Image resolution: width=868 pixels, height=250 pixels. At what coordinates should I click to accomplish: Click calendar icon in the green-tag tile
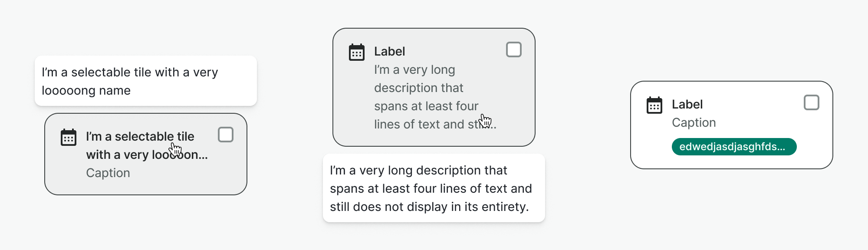coord(654,105)
